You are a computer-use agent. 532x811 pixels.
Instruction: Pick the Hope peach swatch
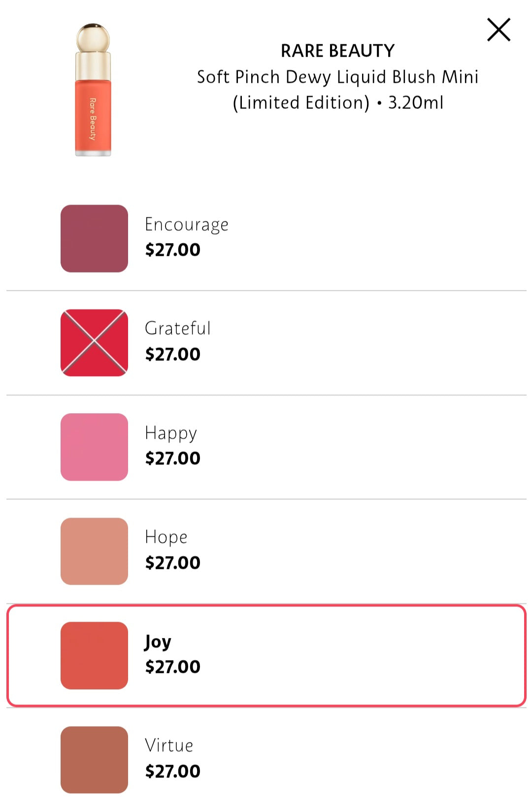coord(94,551)
